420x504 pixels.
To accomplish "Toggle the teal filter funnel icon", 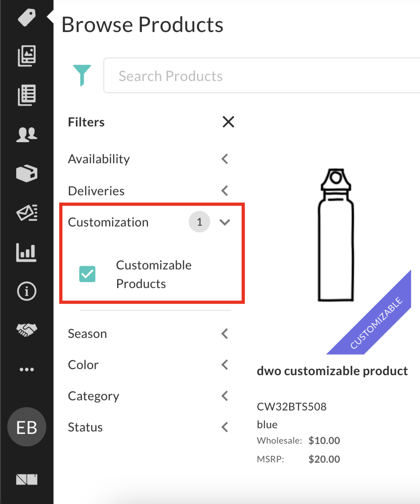I will [x=82, y=75].
